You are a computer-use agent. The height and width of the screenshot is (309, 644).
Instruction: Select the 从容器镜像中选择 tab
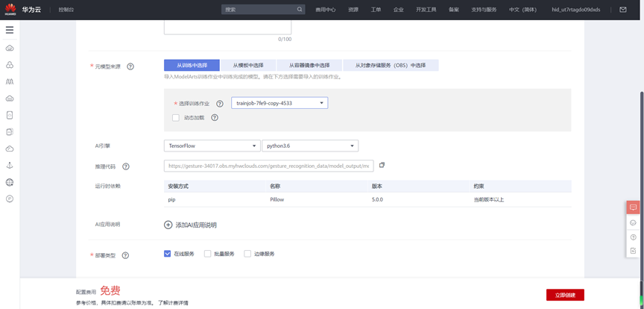(309, 66)
